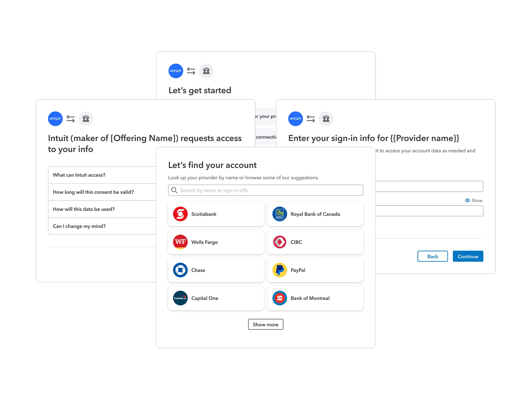This screenshot has width=532, height=399.
Task: Click the PayPal logo icon
Action: 280,270
